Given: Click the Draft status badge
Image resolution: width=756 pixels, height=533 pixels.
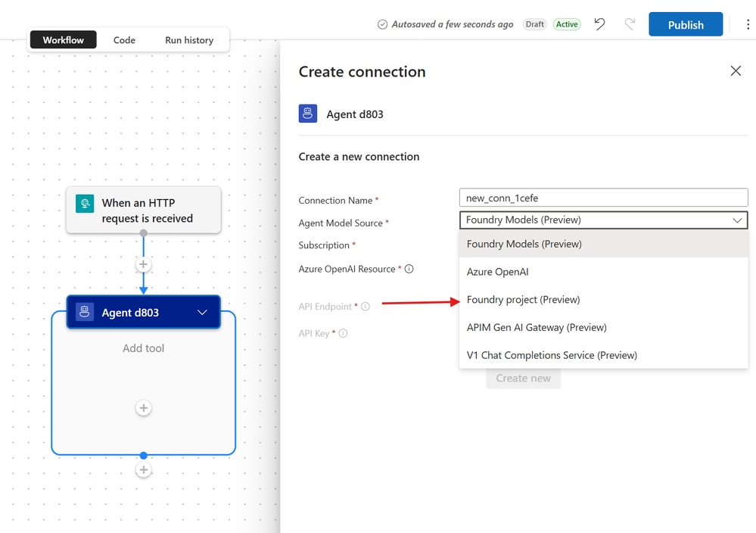Looking at the screenshot, I should coord(535,24).
